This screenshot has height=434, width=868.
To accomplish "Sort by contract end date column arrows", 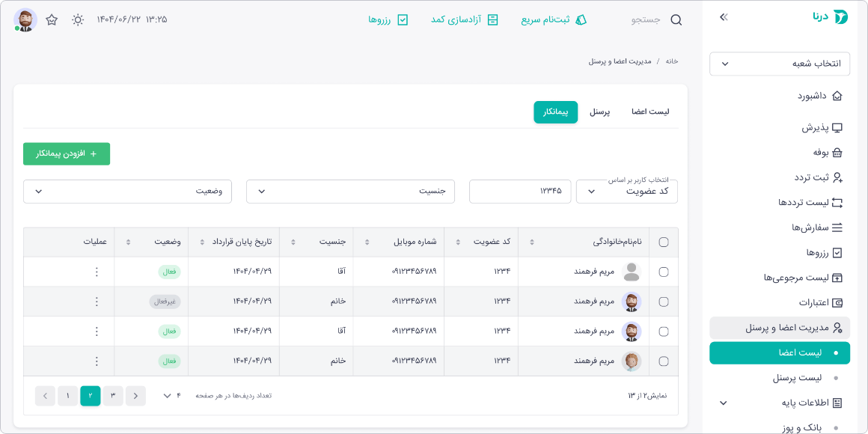I will pyautogui.click(x=203, y=242).
